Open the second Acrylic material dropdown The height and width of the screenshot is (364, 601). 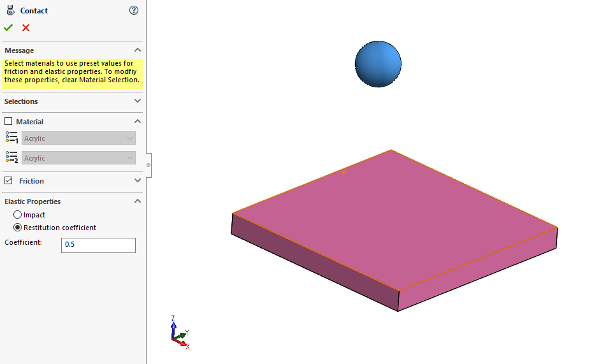[78, 157]
